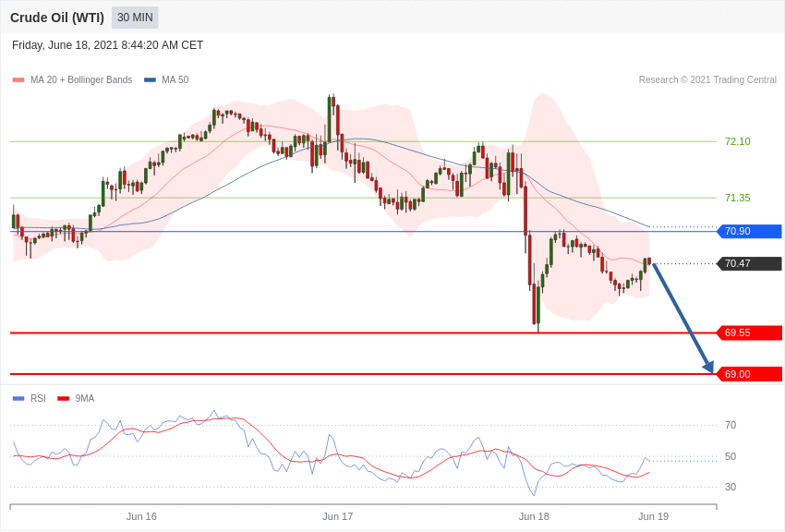Click the black 70.47 current price tag
The image size is (785, 532).
(749, 263)
